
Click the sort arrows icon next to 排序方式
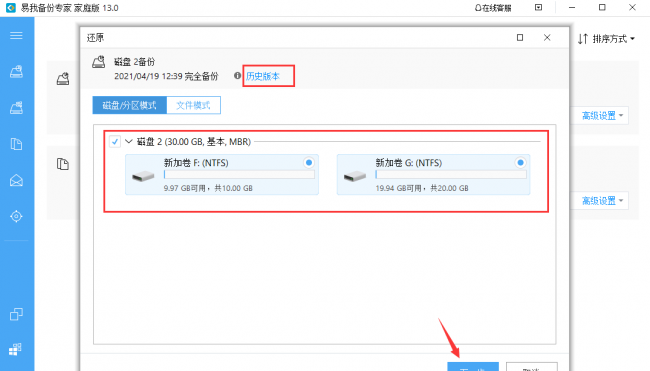tap(583, 39)
